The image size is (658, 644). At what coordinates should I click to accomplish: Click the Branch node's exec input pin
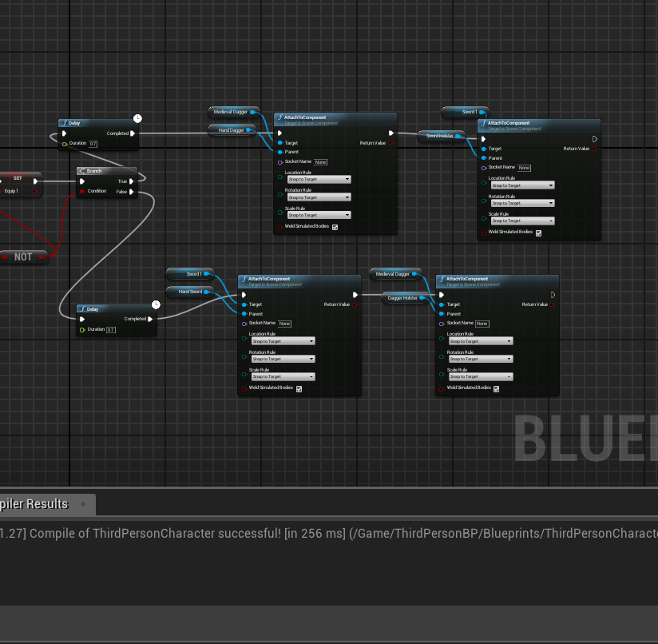pos(82,181)
